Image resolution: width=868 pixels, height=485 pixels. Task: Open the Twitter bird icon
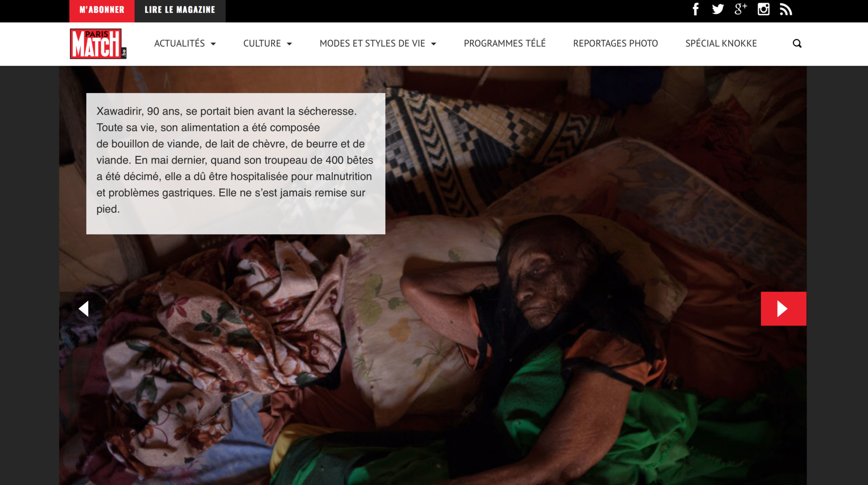click(x=718, y=9)
